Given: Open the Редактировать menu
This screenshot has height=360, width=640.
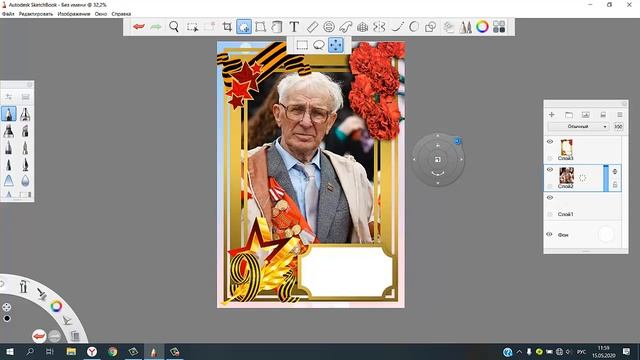Looking at the screenshot, I should point(36,14).
